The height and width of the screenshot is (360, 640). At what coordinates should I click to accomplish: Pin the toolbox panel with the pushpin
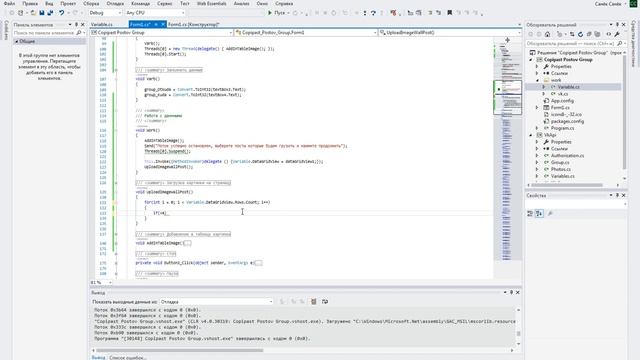point(76,24)
